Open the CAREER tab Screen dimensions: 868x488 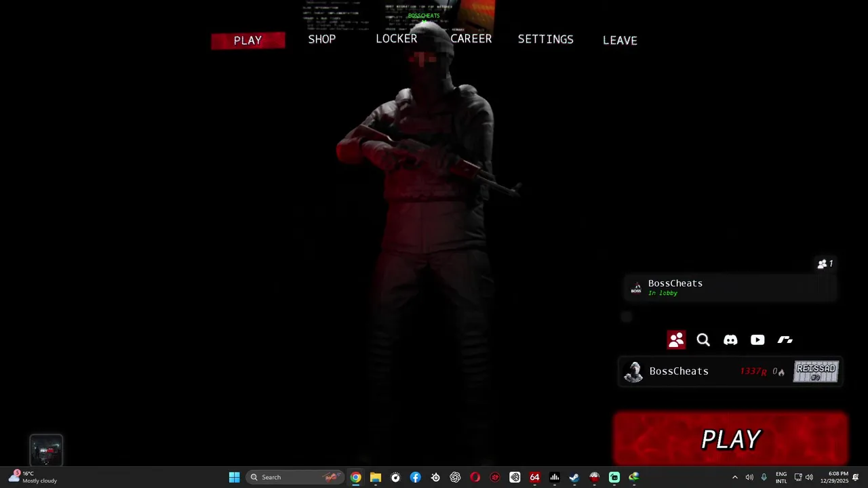tap(471, 39)
